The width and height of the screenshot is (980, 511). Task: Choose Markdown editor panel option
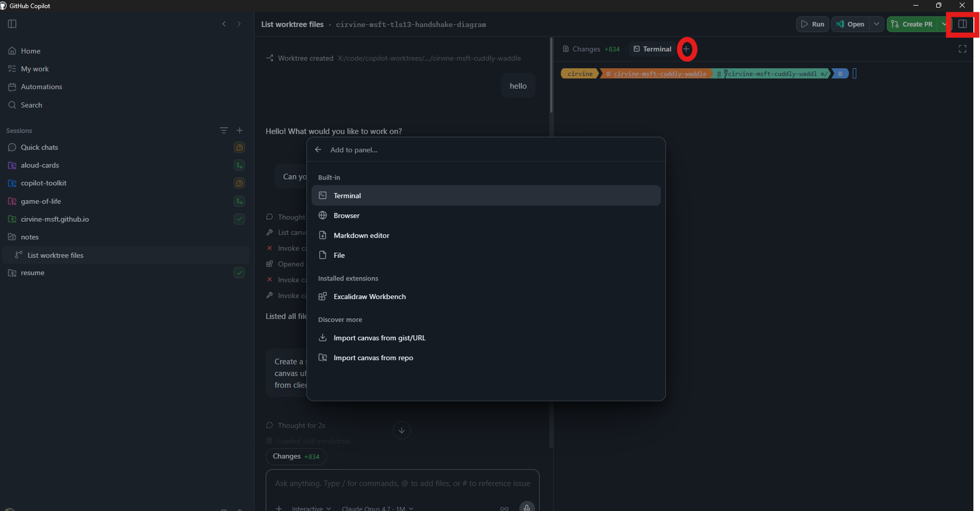pos(486,235)
